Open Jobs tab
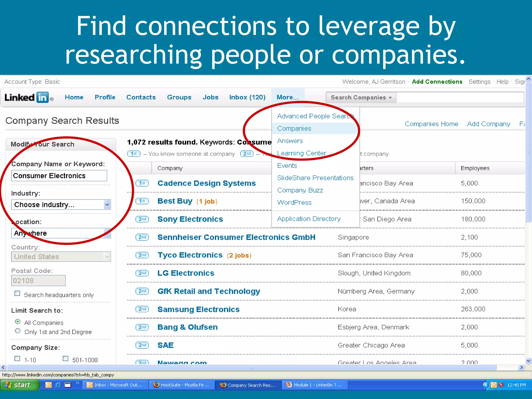532x399 pixels. (210, 97)
